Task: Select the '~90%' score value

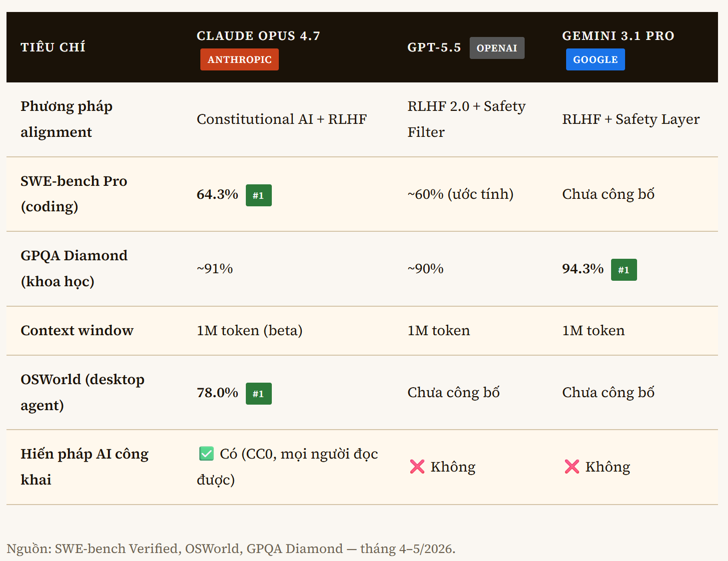Action: click(426, 269)
